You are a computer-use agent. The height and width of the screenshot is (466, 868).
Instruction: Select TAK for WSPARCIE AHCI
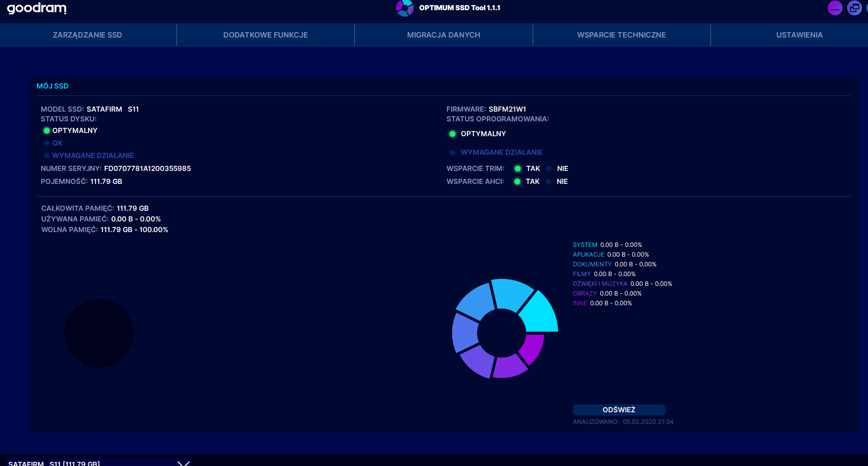[517, 182]
